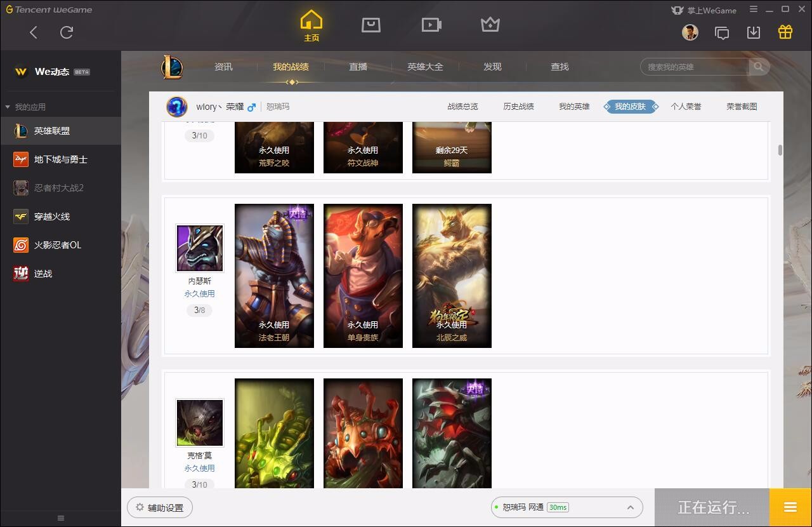The image size is (812, 527).
Task: Open the 主页 home icon tab
Action: point(311,25)
